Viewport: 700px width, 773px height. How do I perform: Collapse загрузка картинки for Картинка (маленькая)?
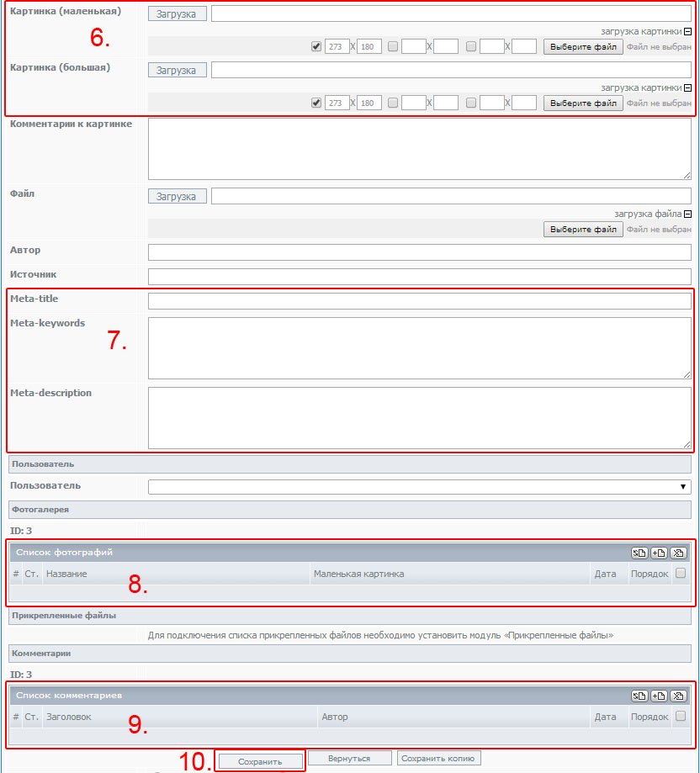click(687, 29)
